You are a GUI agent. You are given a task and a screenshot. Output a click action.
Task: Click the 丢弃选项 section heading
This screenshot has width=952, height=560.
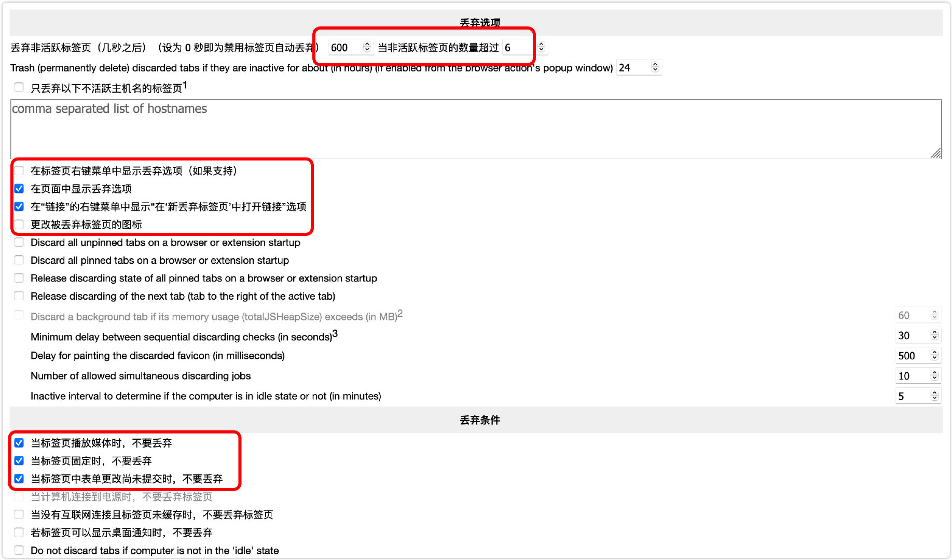coord(480,23)
